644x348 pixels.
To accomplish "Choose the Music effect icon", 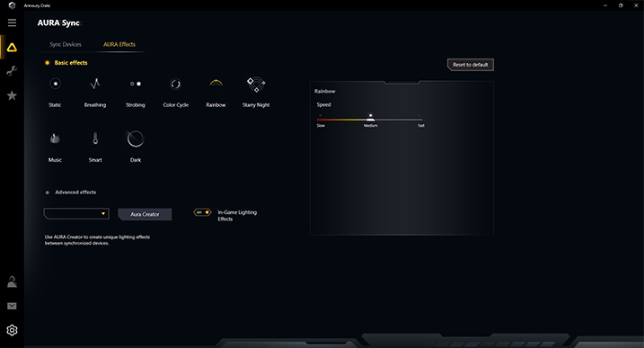I will coord(55,138).
